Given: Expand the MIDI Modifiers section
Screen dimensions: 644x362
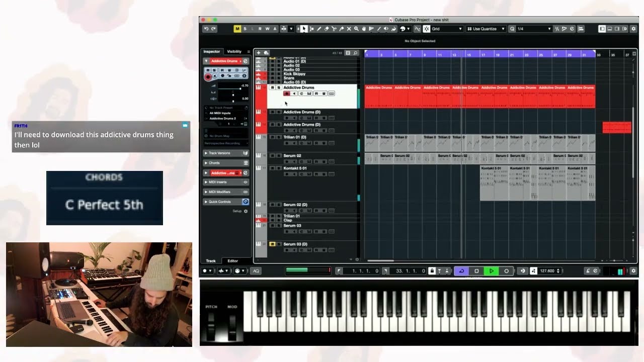Looking at the screenshot, I should (206, 192).
